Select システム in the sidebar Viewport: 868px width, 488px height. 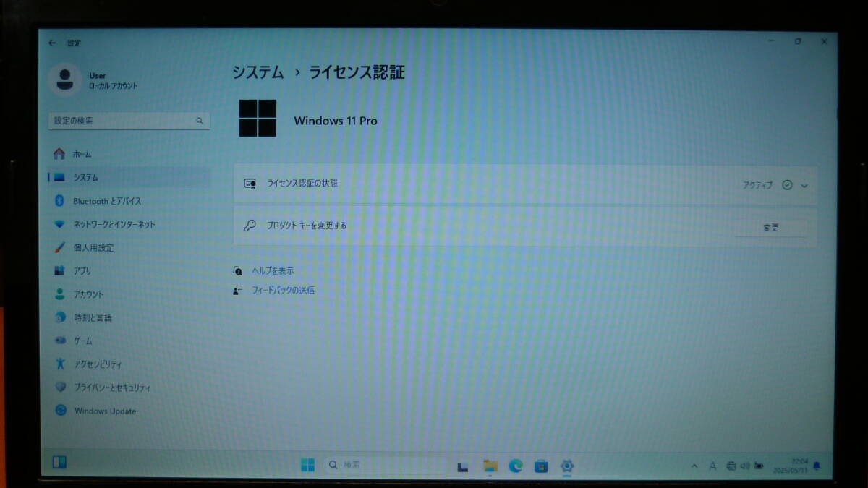point(129,177)
